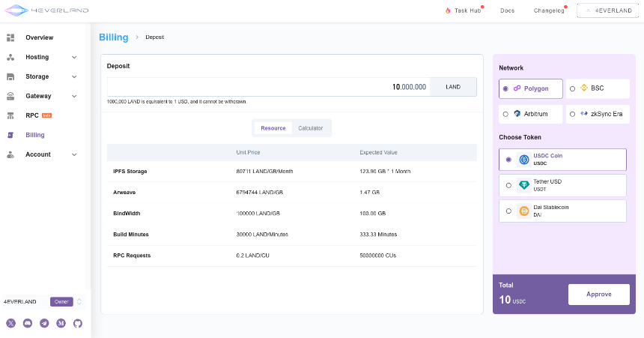Click the RPC sidebar icon

tap(10, 115)
